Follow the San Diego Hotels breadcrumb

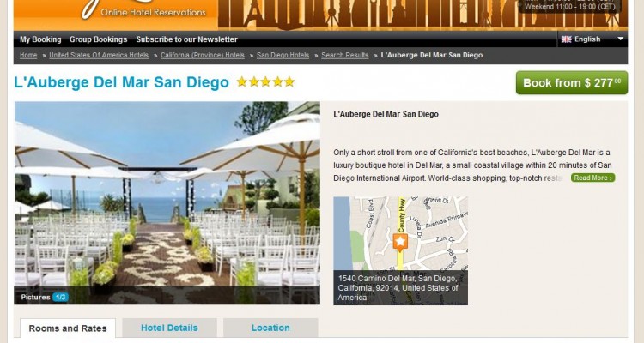[x=283, y=56]
